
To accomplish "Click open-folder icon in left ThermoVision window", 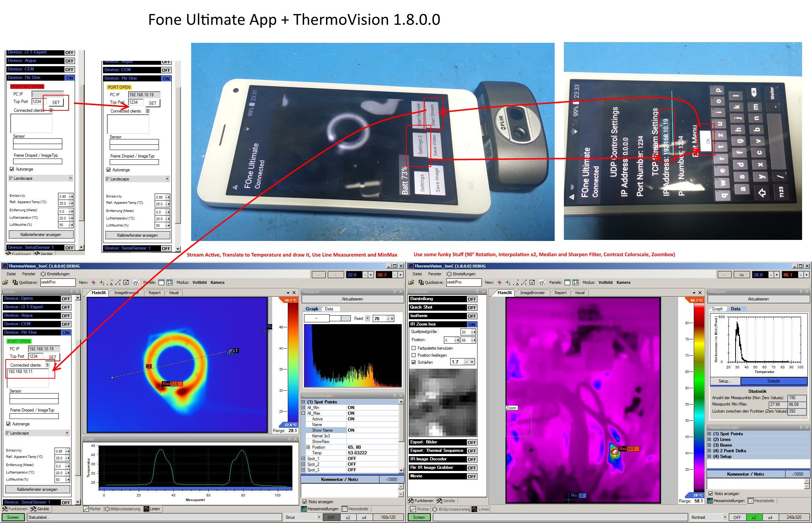I will tap(5, 282).
